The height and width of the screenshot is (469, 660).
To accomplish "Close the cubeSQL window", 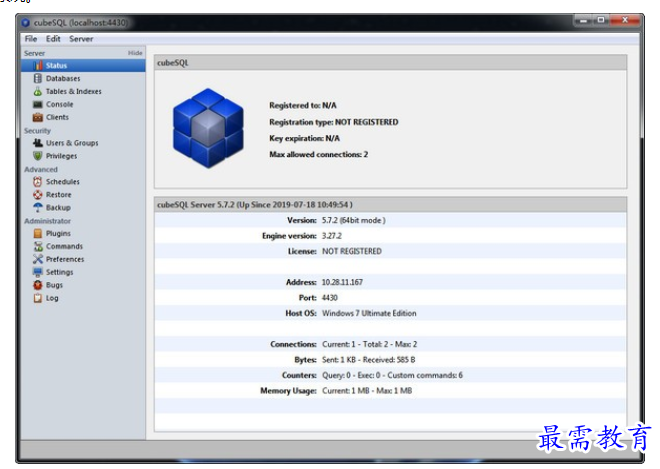I will click(625, 20).
